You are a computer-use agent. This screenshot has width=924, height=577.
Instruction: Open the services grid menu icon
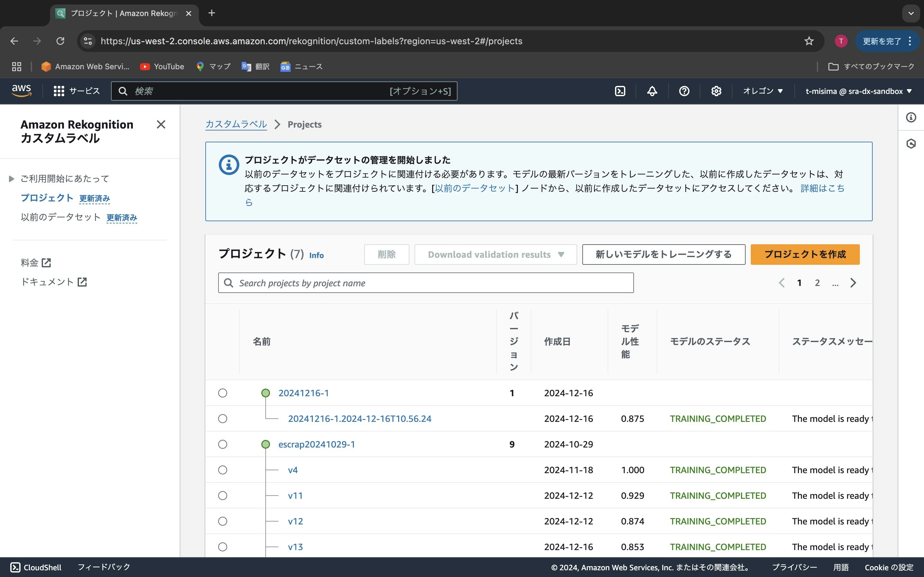click(59, 91)
